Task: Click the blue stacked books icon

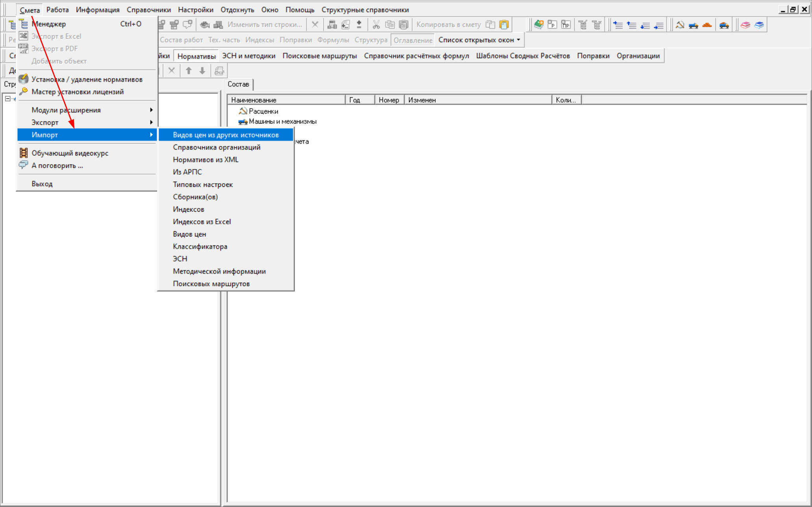Action: click(x=759, y=25)
